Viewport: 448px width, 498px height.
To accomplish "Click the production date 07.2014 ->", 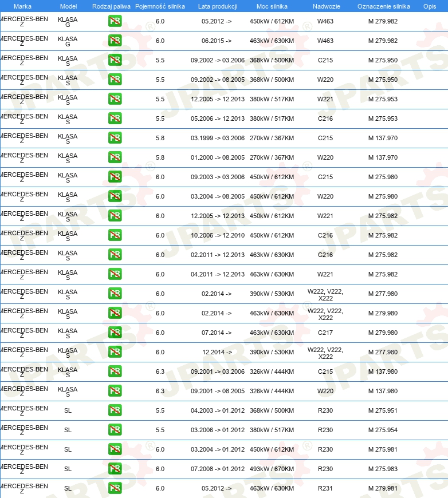I will click(217, 333).
